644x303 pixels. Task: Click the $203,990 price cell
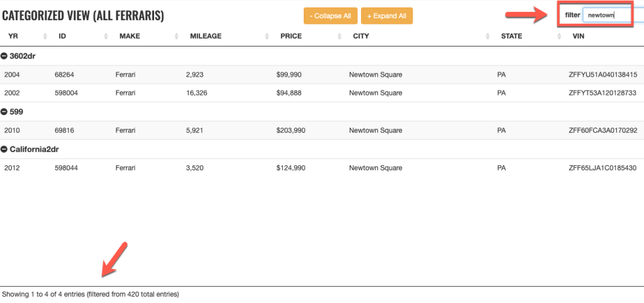coord(291,131)
